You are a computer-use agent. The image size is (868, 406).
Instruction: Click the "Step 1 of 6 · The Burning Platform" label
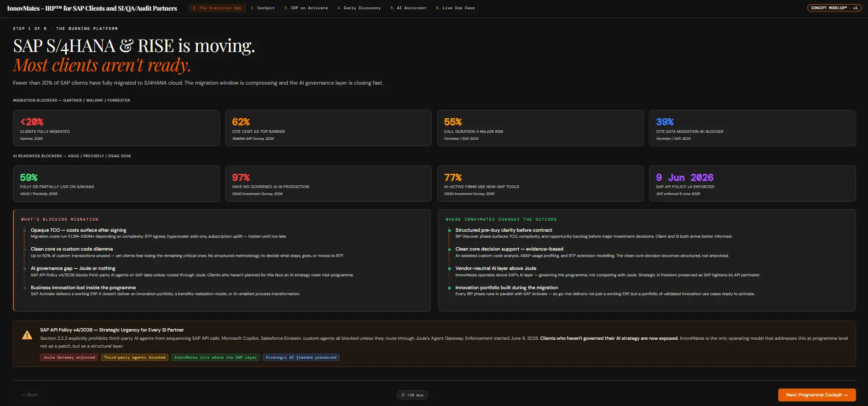pyautogui.click(x=65, y=29)
